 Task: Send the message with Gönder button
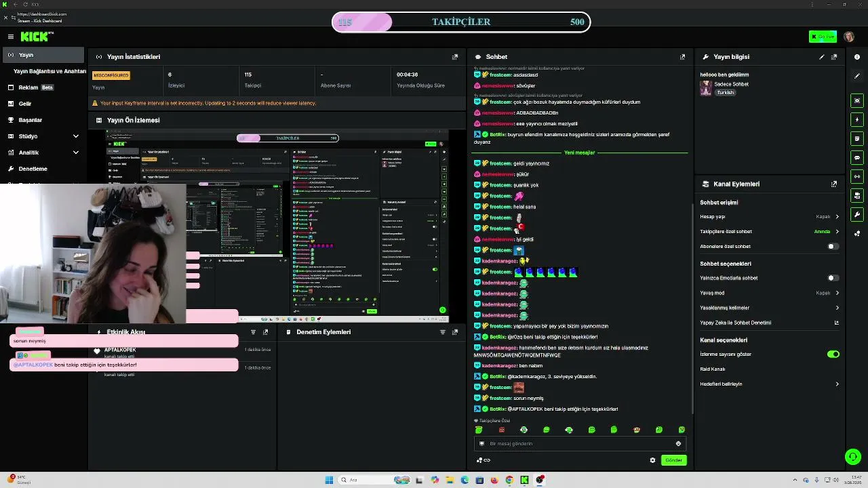pyautogui.click(x=673, y=460)
